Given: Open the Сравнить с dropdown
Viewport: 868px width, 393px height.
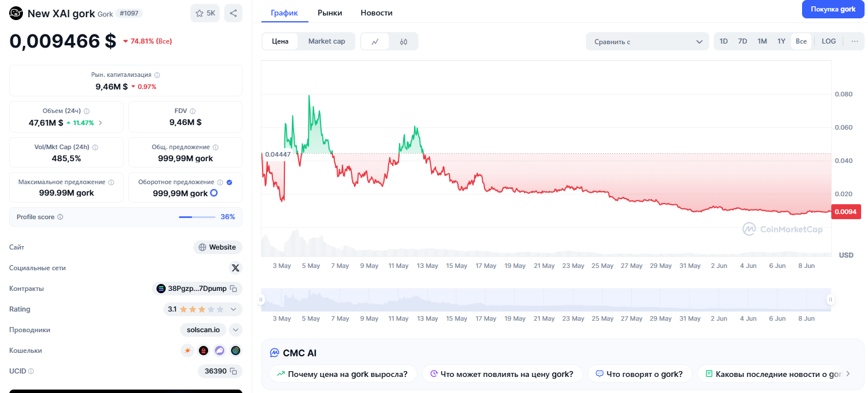Looking at the screenshot, I should tap(648, 41).
